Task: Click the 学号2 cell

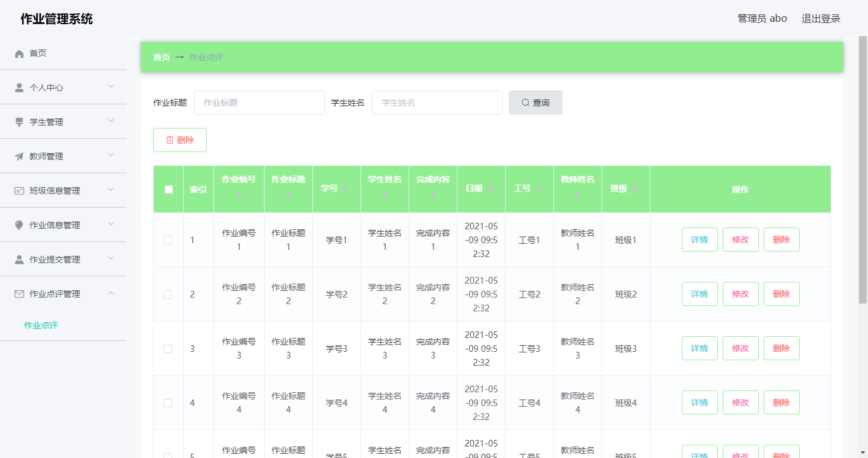Action: coord(336,294)
